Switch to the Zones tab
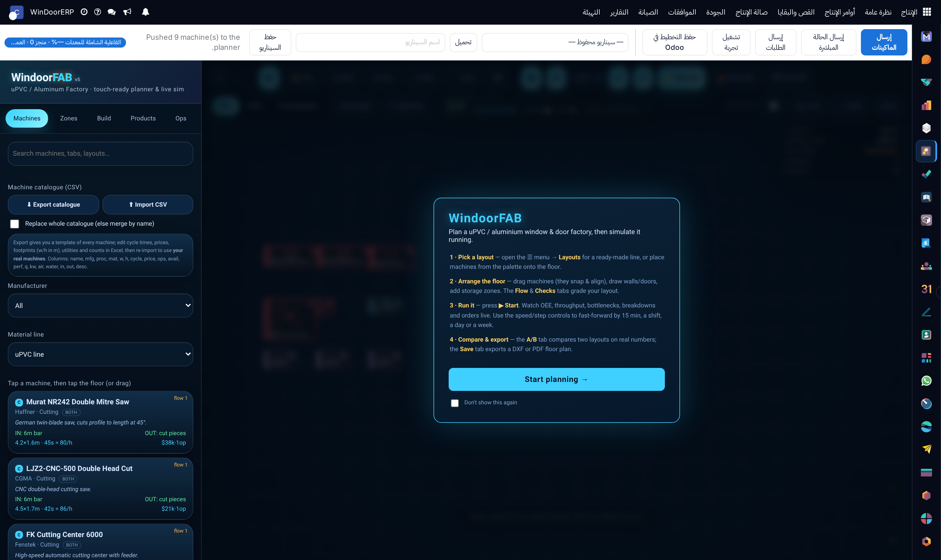The width and height of the screenshot is (941, 560). 69,118
